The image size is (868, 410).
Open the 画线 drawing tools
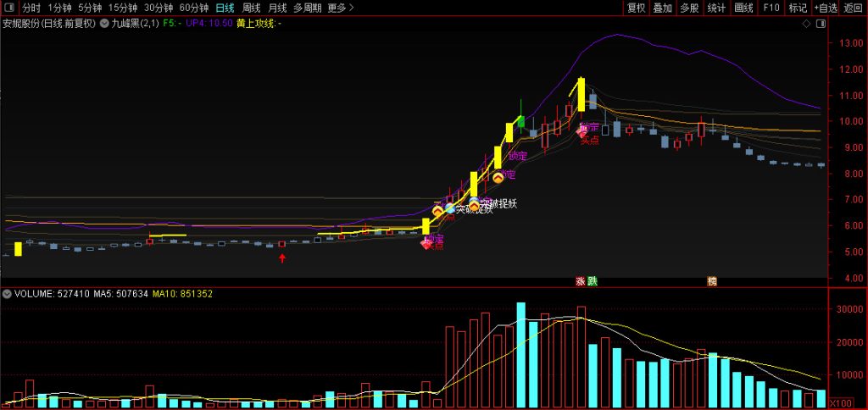coord(743,8)
